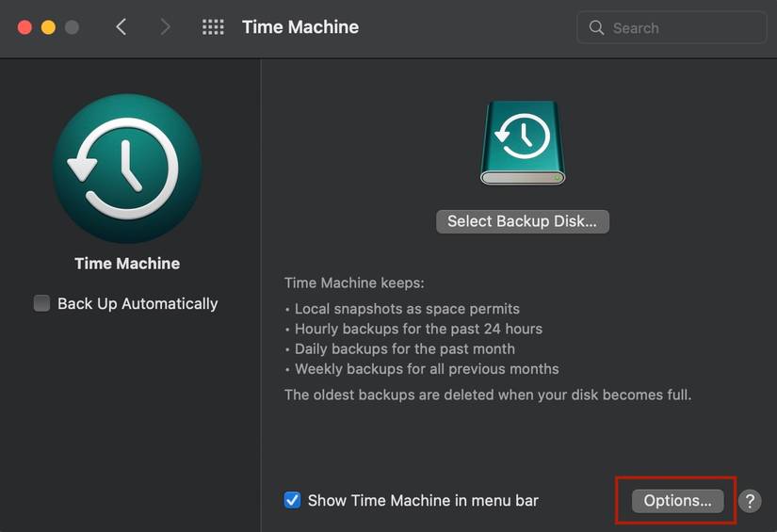Click the green backup disk drive icon
Screen dimensions: 777x532
pyautogui.click(x=523, y=142)
